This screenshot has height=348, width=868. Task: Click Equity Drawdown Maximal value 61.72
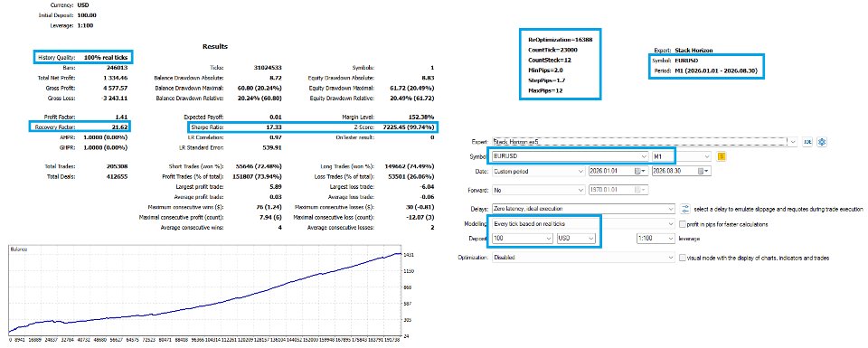click(x=409, y=88)
